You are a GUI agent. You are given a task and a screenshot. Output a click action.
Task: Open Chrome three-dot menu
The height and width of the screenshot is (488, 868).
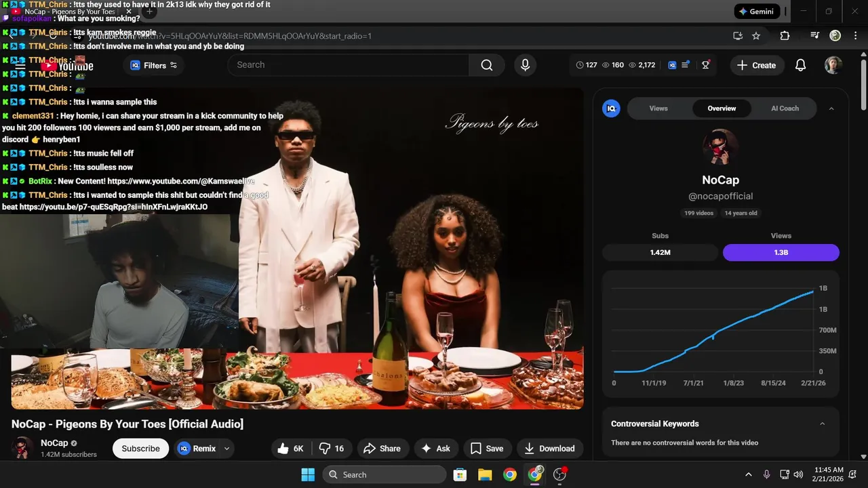pyautogui.click(x=855, y=36)
